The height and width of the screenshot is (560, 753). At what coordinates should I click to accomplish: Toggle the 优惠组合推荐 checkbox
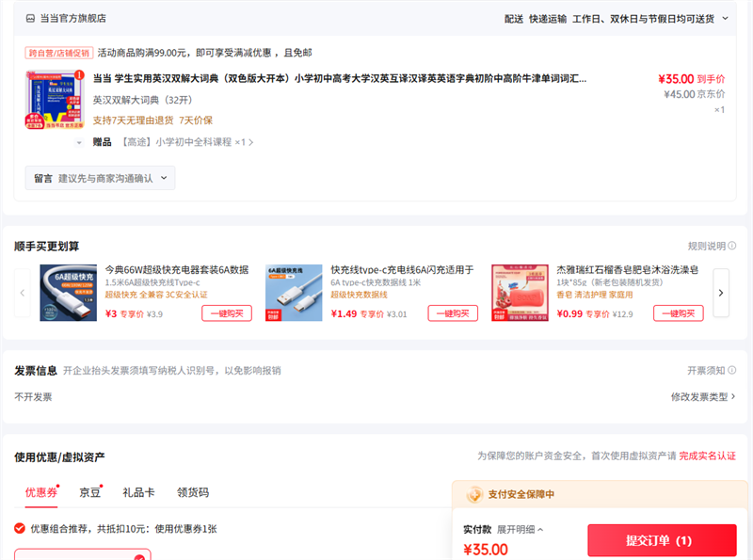(23, 526)
